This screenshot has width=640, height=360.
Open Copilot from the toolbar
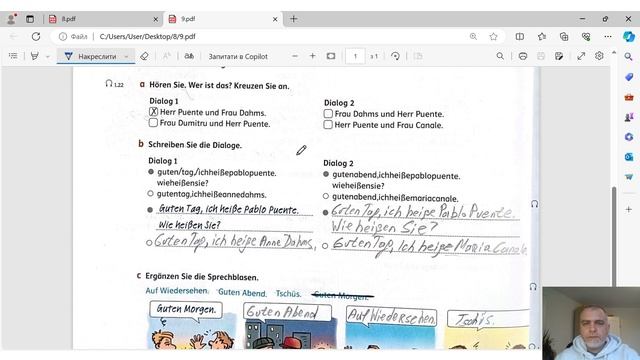click(x=629, y=36)
